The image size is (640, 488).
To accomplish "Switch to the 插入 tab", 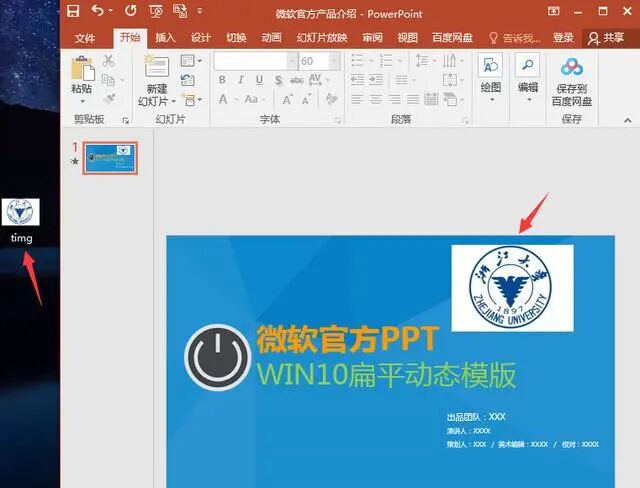I will [165, 38].
